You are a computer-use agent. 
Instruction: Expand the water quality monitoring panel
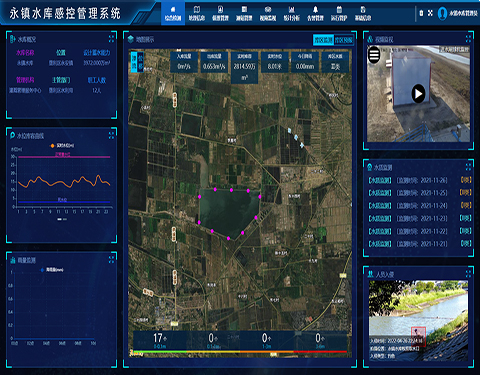(x=468, y=167)
